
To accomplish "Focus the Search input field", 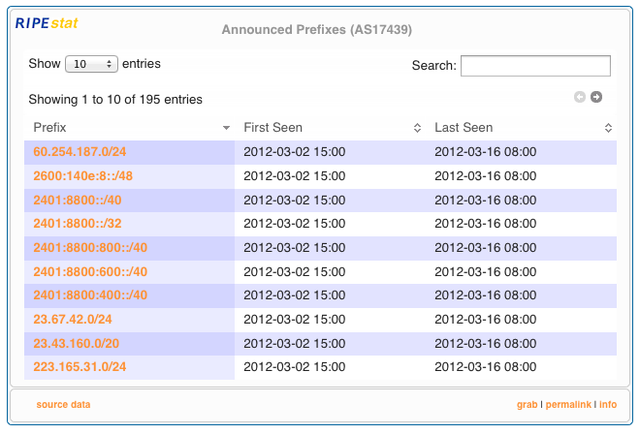I will (536, 66).
